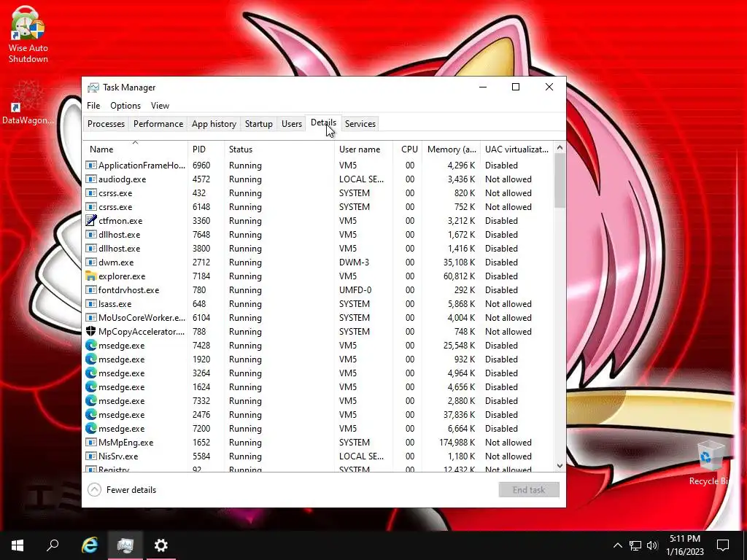
Task: Click the volume speaker tray icon
Action: [652, 545]
